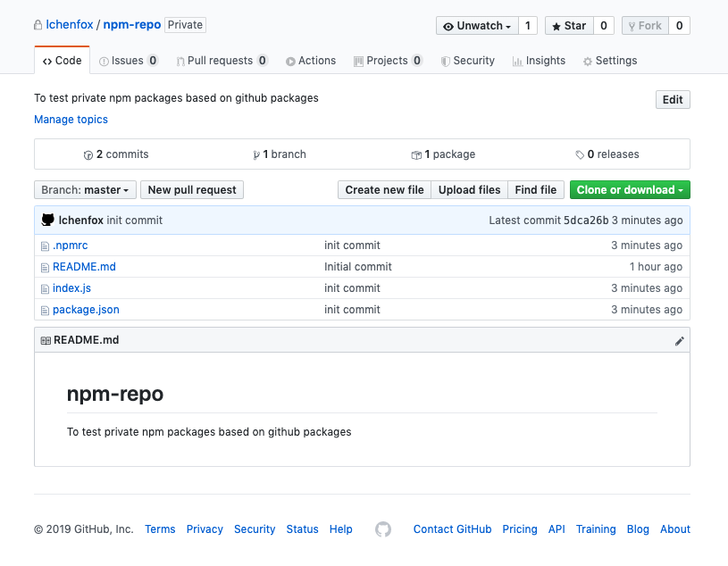Click lchenfox avatar icon in commit bar
The image size is (728, 566).
click(48, 220)
